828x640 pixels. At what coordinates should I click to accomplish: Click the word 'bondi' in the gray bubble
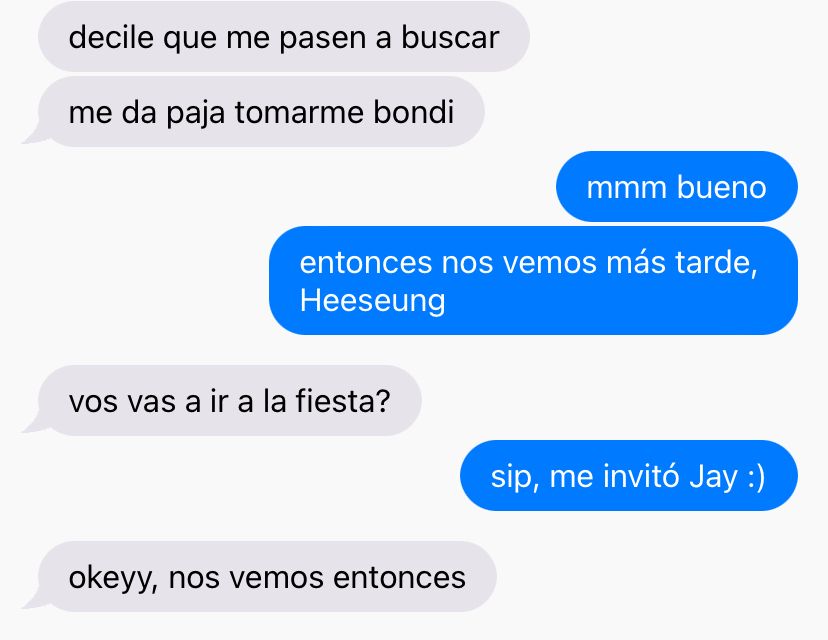coord(413,112)
